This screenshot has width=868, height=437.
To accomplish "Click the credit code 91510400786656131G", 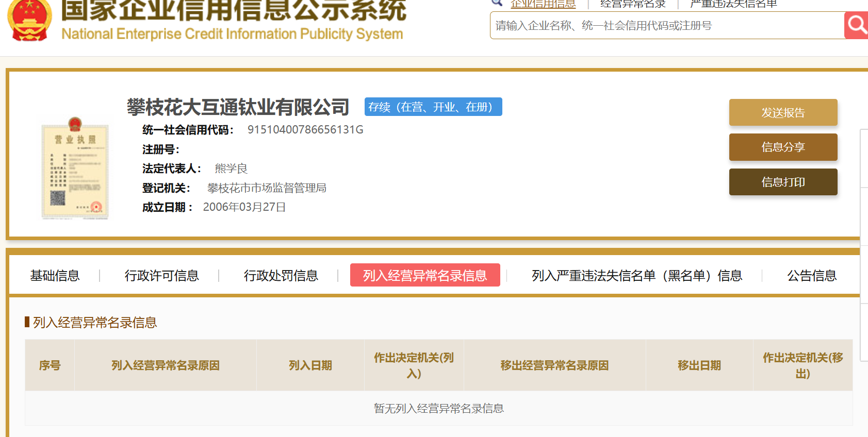I will point(305,129).
